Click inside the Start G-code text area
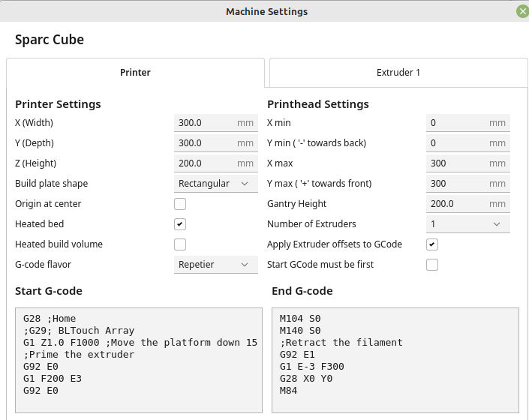The image size is (529, 420). click(x=138, y=360)
